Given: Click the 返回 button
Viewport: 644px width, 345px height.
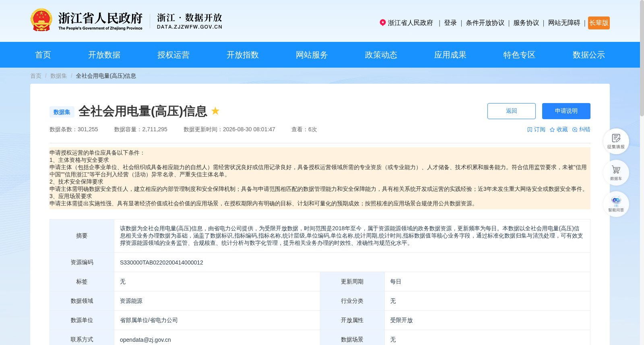Looking at the screenshot, I should pos(512,111).
